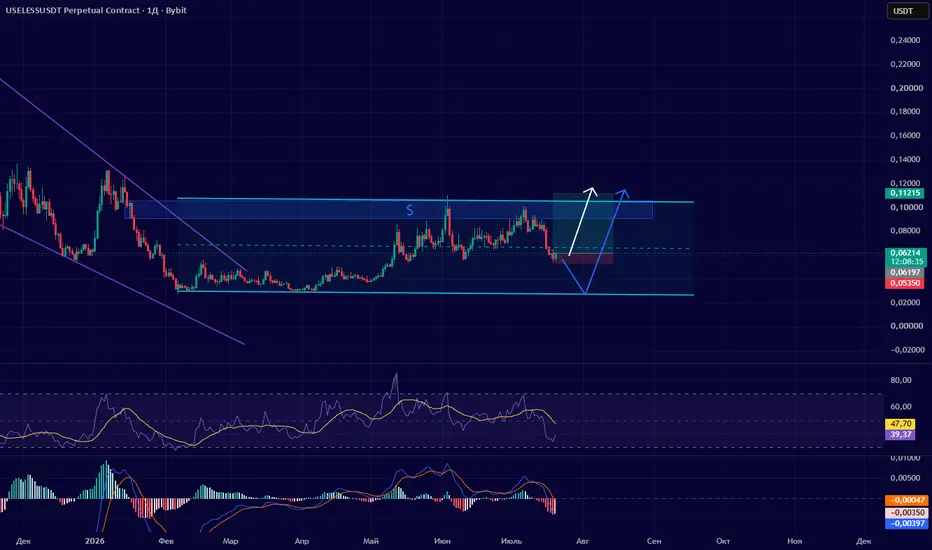The height and width of the screenshot is (550, 932).
Task: Select the blue MACD value −0,00397
Action: pos(906,523)
